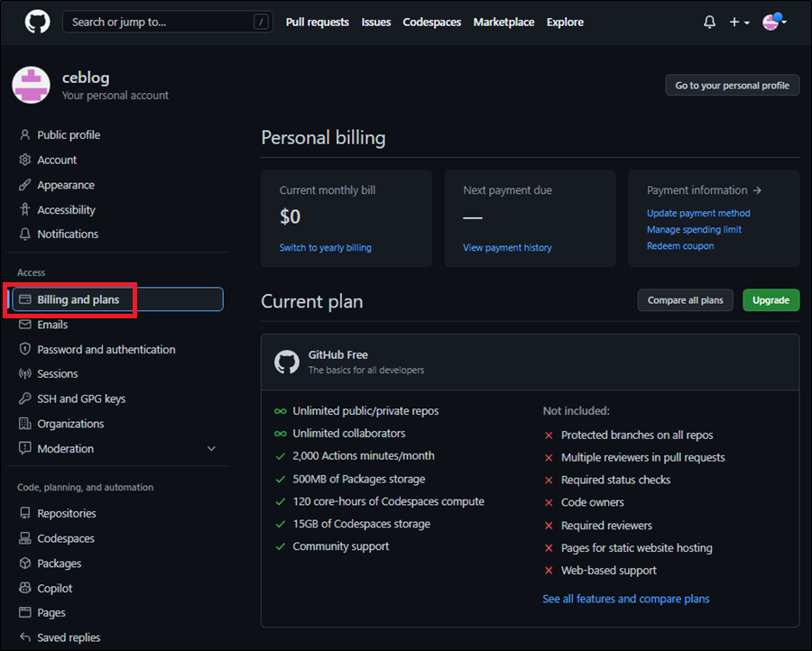Click Redeem coupon link
The image size is (812, 651).
680,246
